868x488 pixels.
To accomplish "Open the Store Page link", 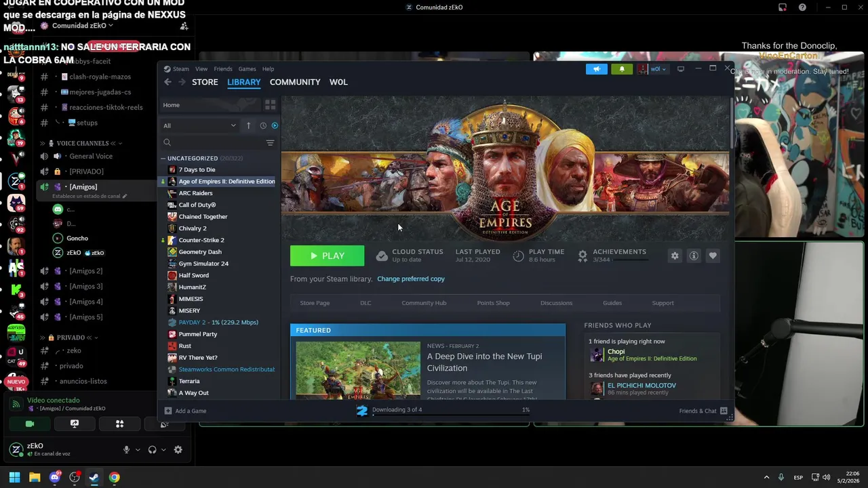I will (x=315, y=303).
